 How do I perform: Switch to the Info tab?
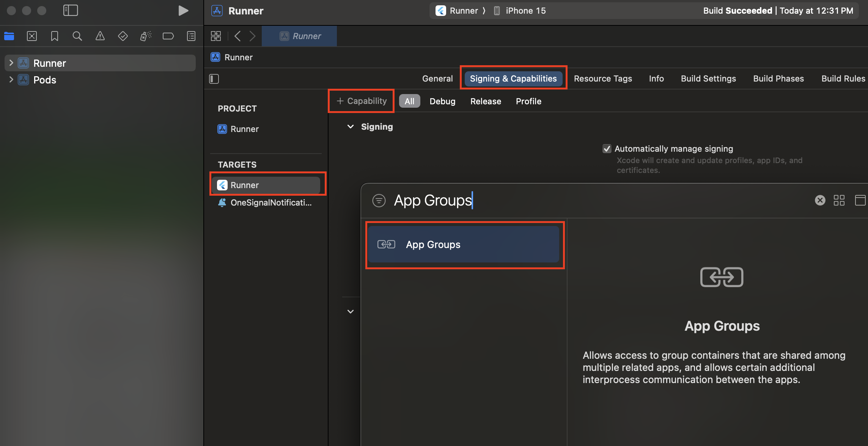(x=656, y=79)
